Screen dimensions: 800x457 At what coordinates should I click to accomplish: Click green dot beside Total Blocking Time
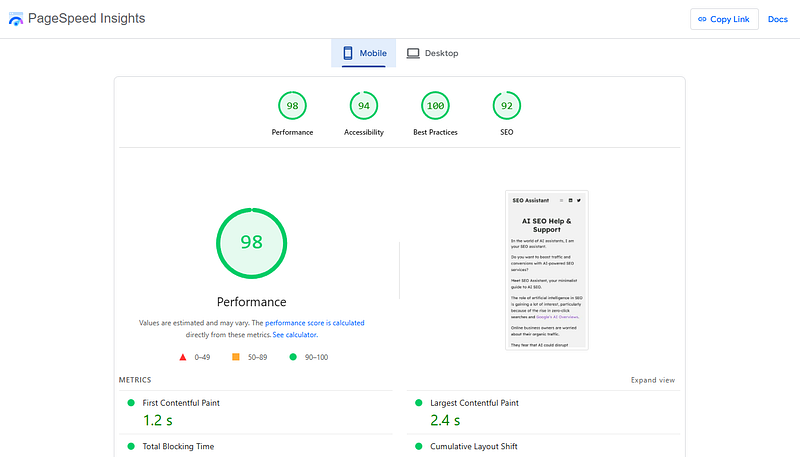131,446
